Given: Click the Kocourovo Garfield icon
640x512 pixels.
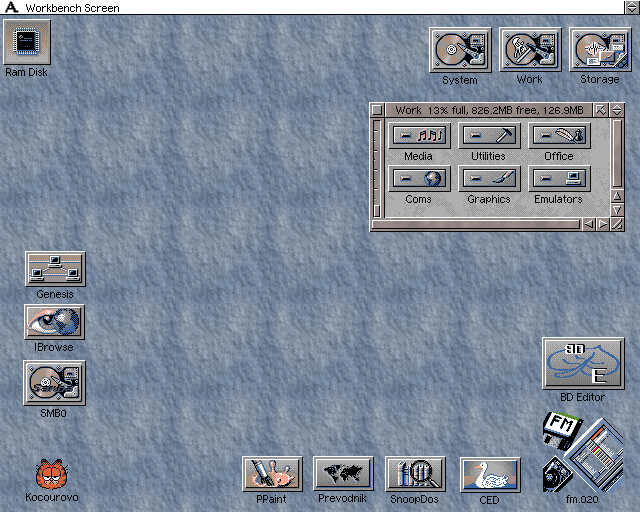Looking at the screenshot, I should (x=51, y=474).
